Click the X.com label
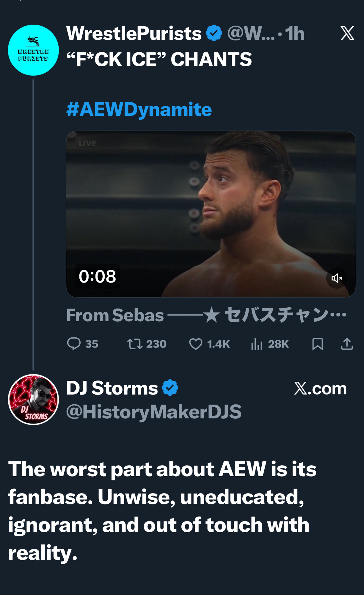This screenshot has height=595, width=364. 320,388
